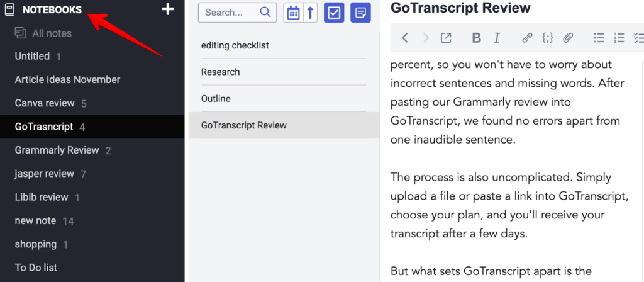
Task: Click the plus icon to add a notebook
Action: point(167,9)
